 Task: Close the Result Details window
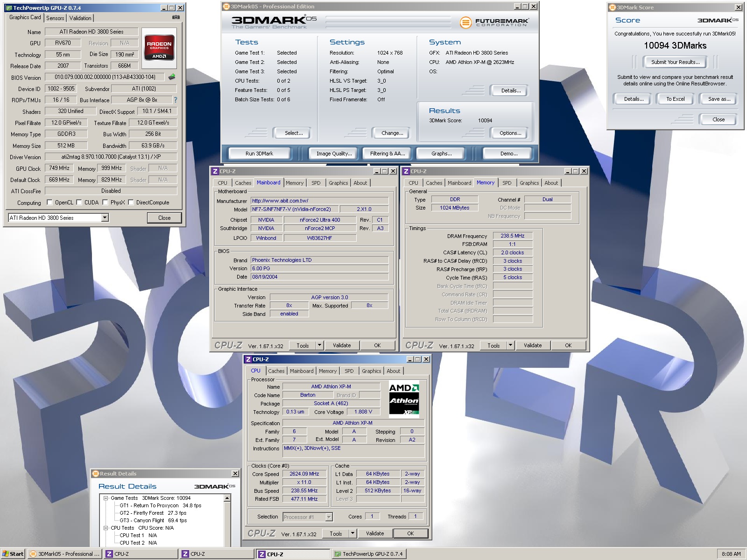coord(235,474)
